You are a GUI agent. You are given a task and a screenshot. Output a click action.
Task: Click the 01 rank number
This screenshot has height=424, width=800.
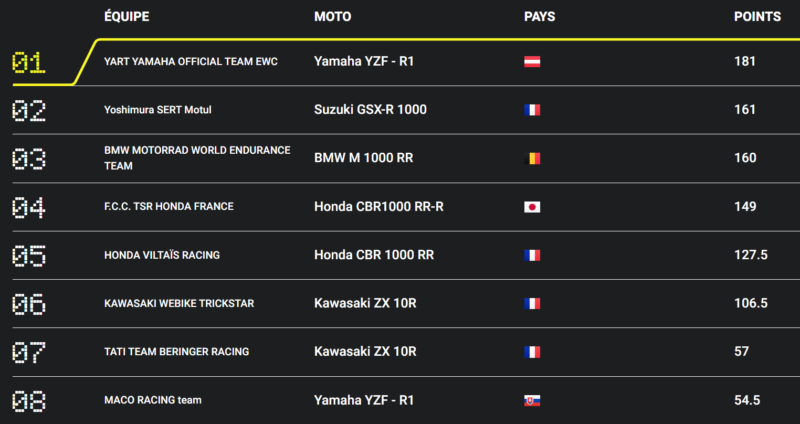28,62
